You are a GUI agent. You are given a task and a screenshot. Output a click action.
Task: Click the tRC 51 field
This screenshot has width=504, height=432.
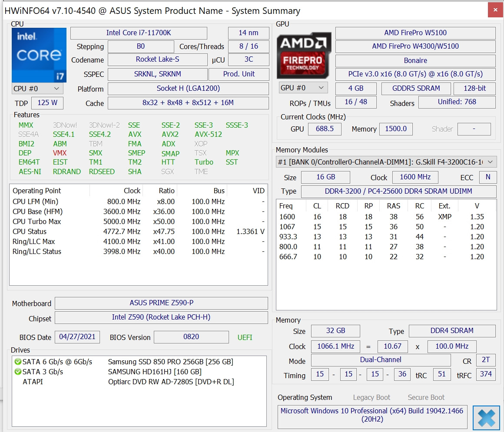[x=441, y=374]
